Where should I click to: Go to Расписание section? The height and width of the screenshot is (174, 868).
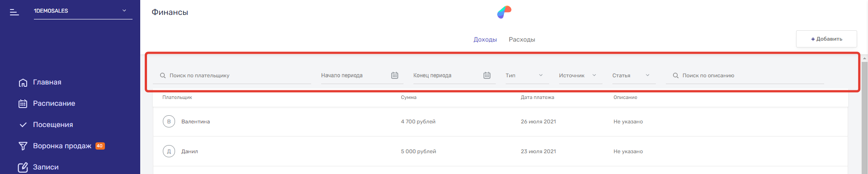tap(54, 103)
